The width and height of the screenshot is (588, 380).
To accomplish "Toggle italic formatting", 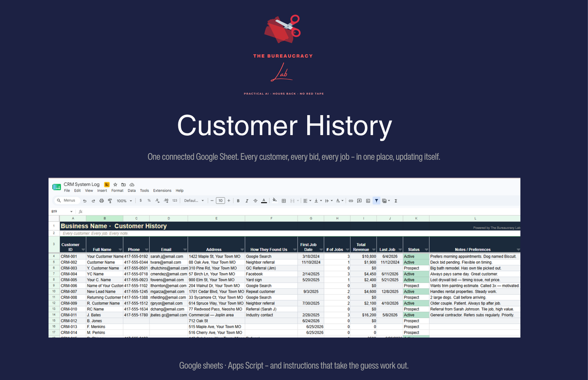I will (x=247, y=201).
